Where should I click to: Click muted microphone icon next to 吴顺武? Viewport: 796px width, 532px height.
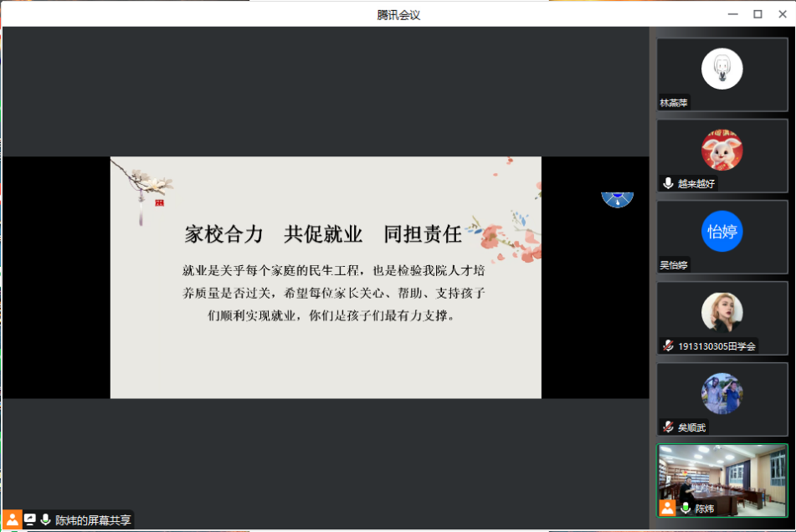668,427
